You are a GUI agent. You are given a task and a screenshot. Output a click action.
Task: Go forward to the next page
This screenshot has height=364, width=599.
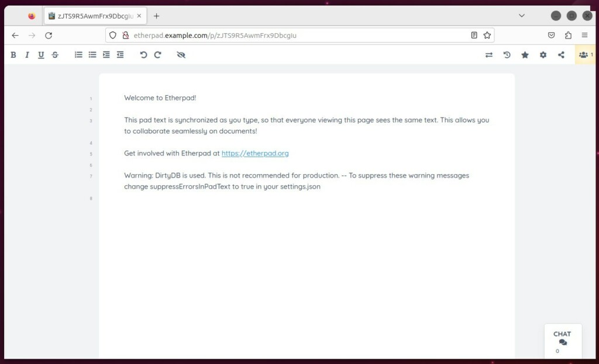point(32,36)
